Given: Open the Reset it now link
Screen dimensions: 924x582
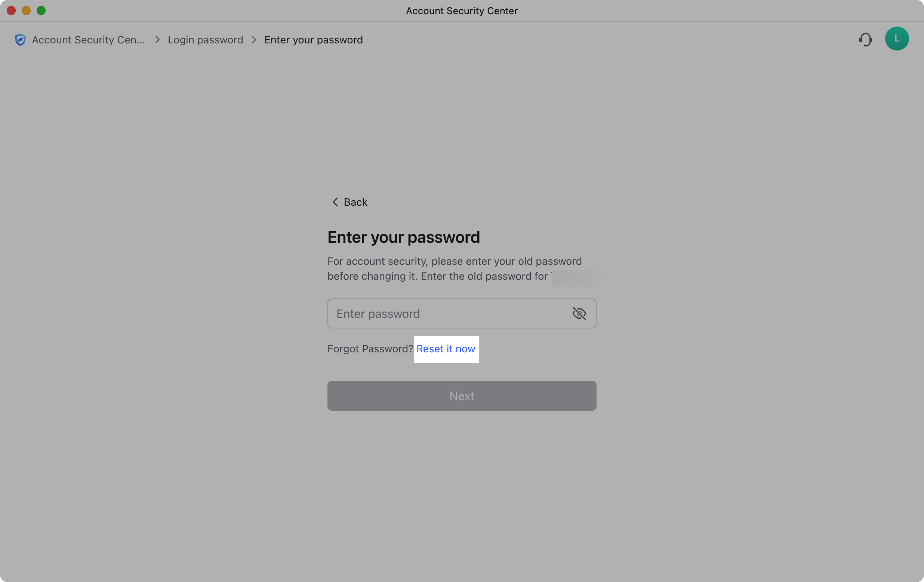Looking at the screenshot, I should (446, 349).
